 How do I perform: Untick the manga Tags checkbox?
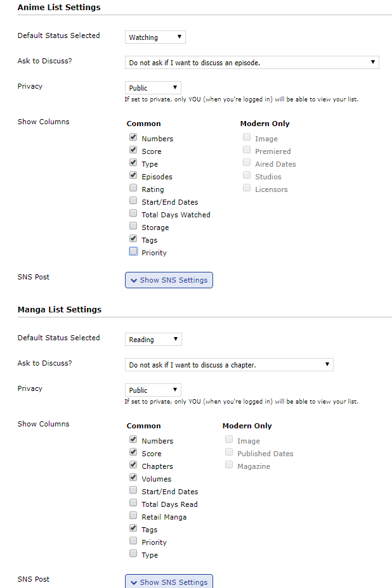(133, 528)
